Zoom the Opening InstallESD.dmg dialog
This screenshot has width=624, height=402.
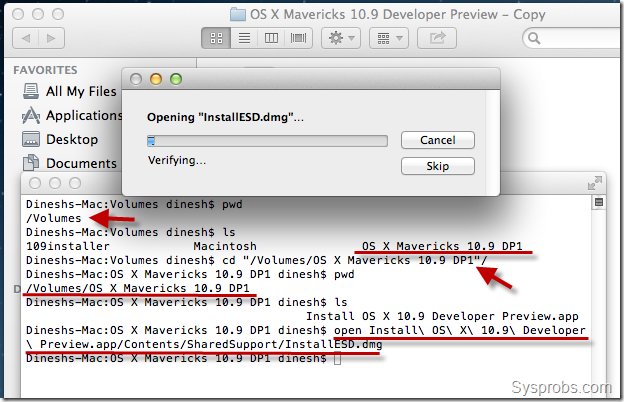(x=176, y=79)
